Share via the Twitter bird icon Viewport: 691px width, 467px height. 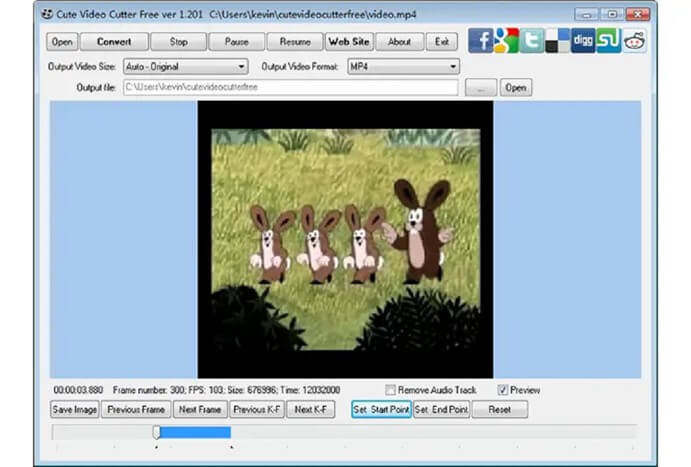pos(532,41)
